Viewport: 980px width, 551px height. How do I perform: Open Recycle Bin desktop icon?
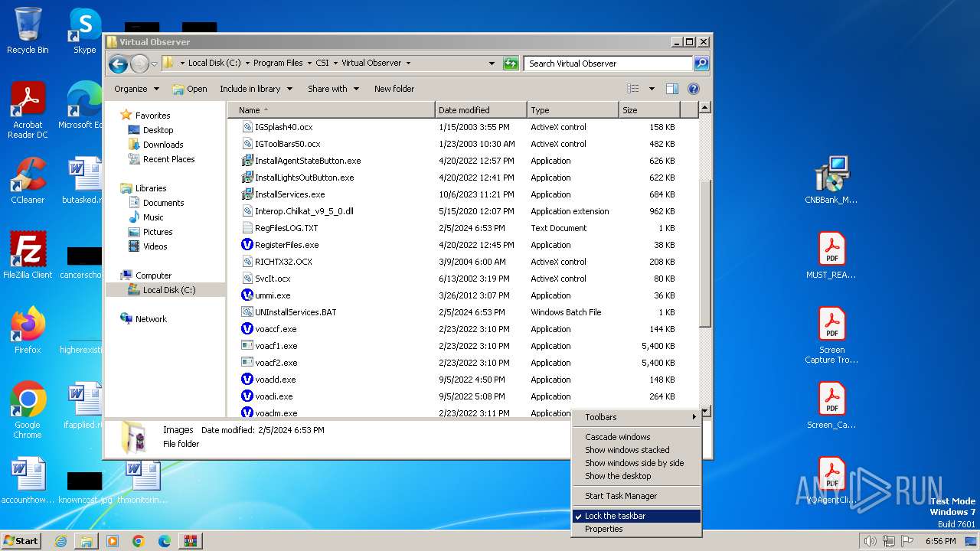28,31
